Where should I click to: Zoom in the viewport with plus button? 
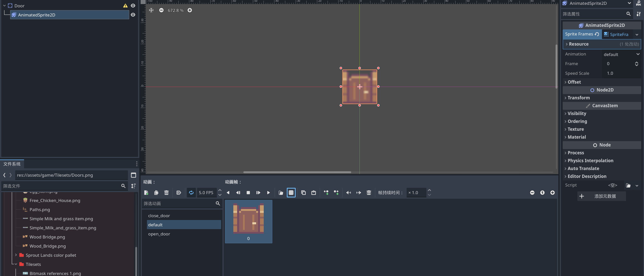190,10
